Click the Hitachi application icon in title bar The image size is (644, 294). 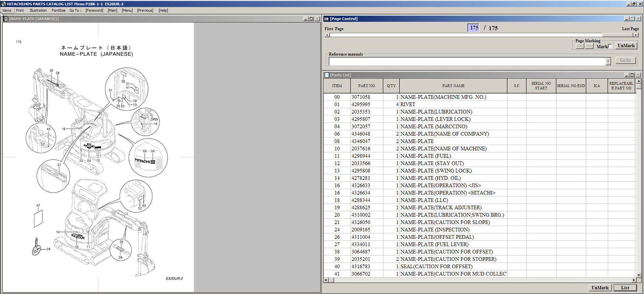[3, 4]
